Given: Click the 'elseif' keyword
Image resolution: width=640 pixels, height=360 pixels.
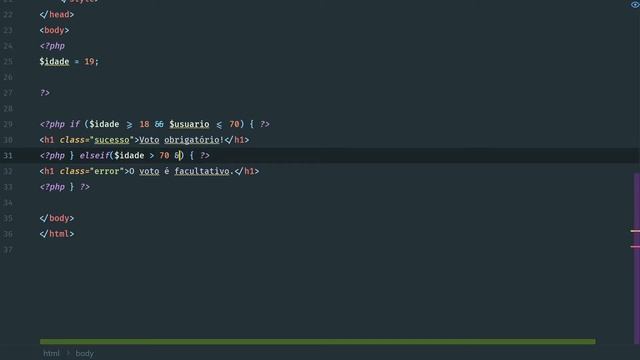Looking at the screenshot, I should (95, 156).
